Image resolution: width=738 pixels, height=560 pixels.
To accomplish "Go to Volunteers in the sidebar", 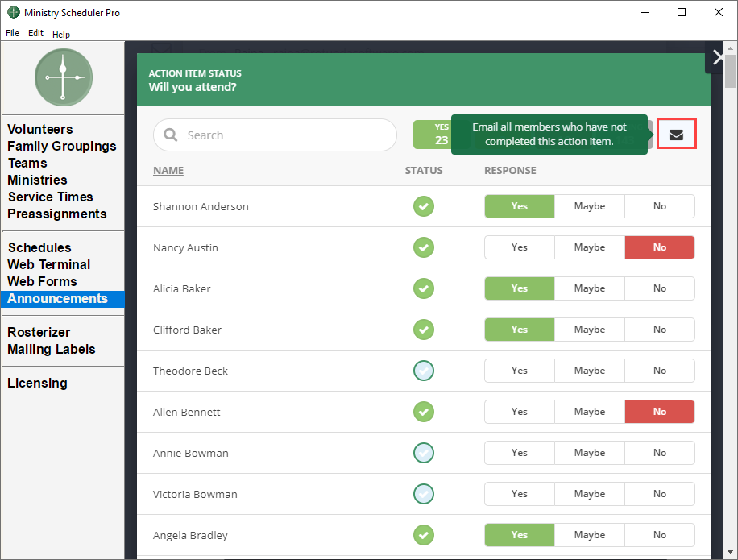I will pos(40,129).
